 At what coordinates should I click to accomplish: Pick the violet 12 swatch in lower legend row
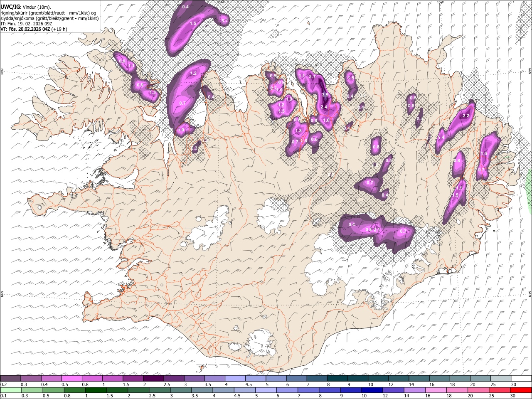coord(393,390)
